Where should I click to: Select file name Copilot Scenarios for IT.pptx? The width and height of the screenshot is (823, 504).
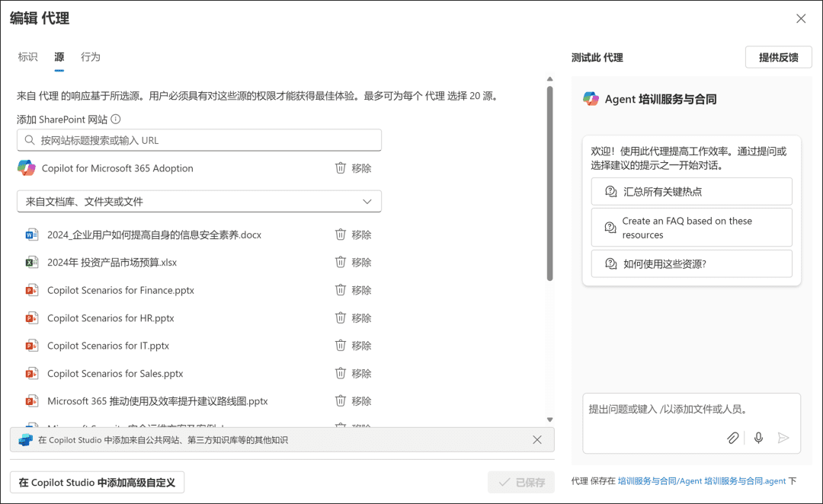(x=108, y=346)
